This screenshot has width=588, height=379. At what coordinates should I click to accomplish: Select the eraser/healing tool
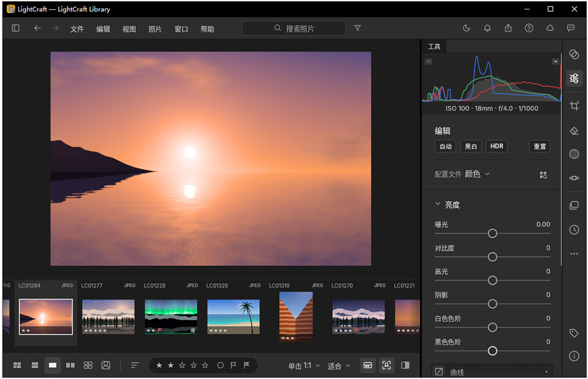click(574, 131)
